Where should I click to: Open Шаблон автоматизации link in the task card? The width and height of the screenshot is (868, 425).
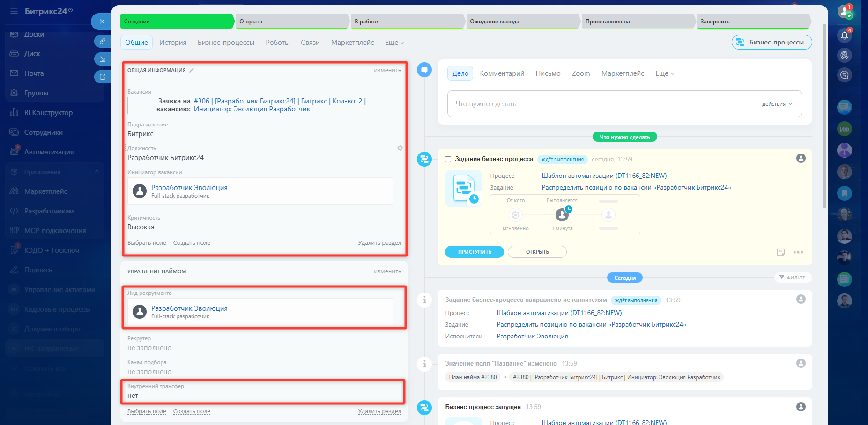[x=604, y=176]
